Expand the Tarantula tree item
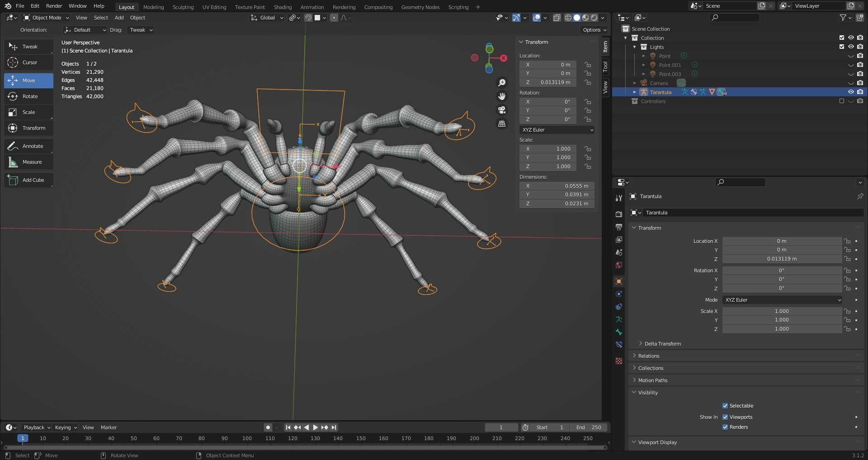 634,92
